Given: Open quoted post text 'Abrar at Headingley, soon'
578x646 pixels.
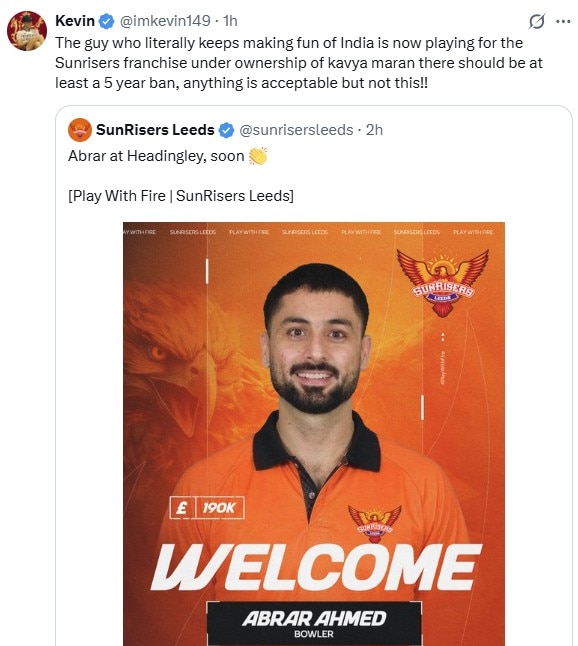Looking at the screenshot, I should point(156,156).
